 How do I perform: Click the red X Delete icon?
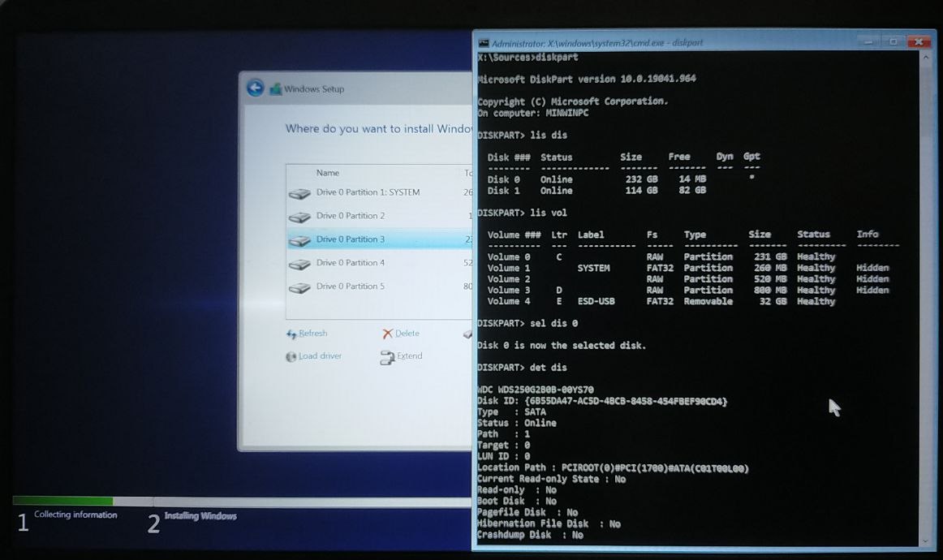(387, 334)
